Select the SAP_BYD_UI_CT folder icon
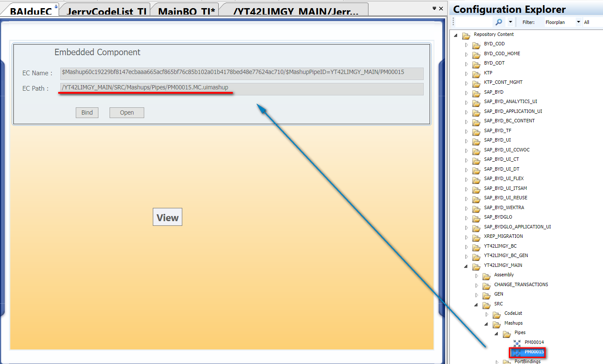 (x=476, y=160)
